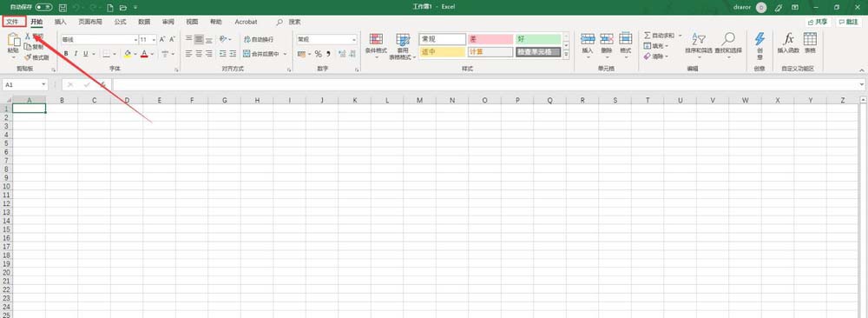Click the Save icon in the title bar
The width and height of the screenshot is (868, 318).
(62, 8)
